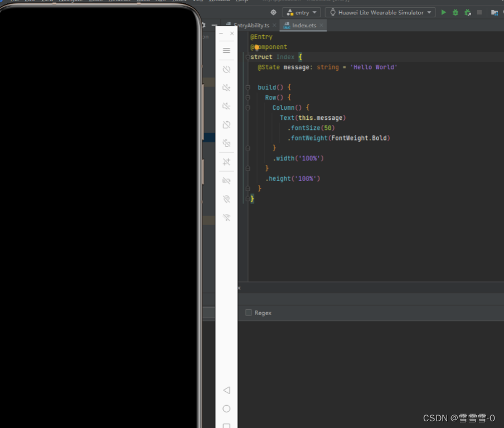Image resolution: width=504 pixels, height=428 pixels.
Task: Tap the emulator Back triangle button
Action: 226,390
